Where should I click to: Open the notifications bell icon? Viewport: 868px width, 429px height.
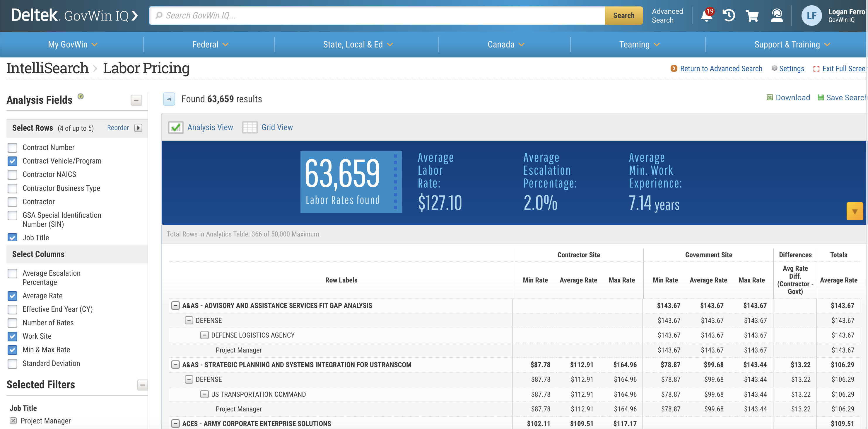coord(707,15)
